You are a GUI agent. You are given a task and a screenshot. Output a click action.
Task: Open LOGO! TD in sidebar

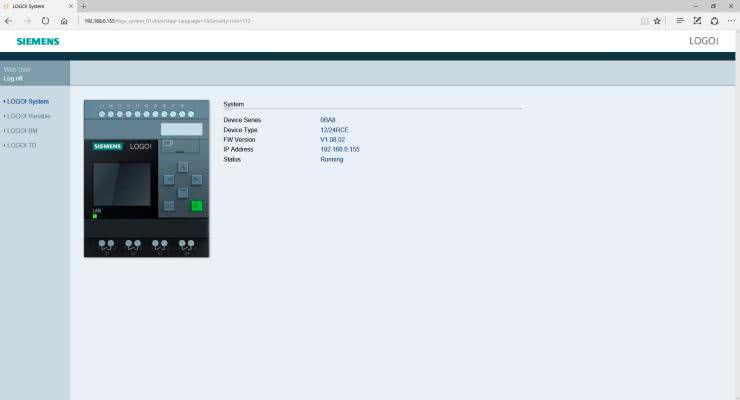(22, 145)
